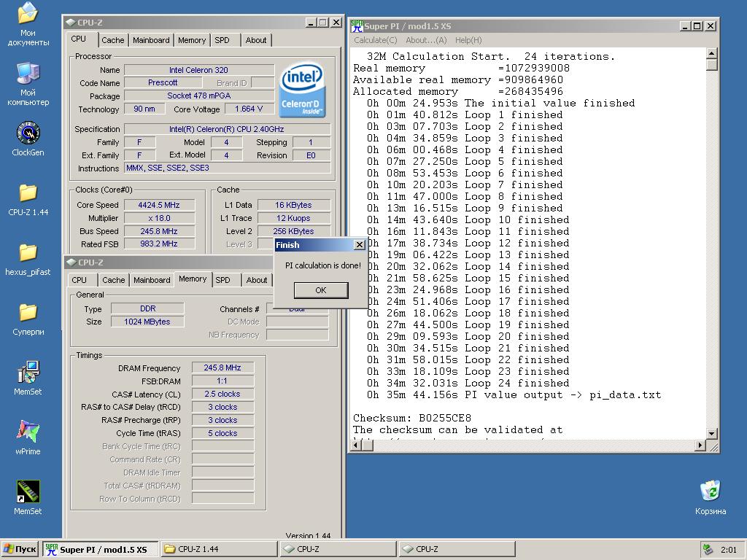Click the FSB:DRAM ratio value 1:1
The height and width of the screenshot is (560, 747).
[x=222, y=381]
